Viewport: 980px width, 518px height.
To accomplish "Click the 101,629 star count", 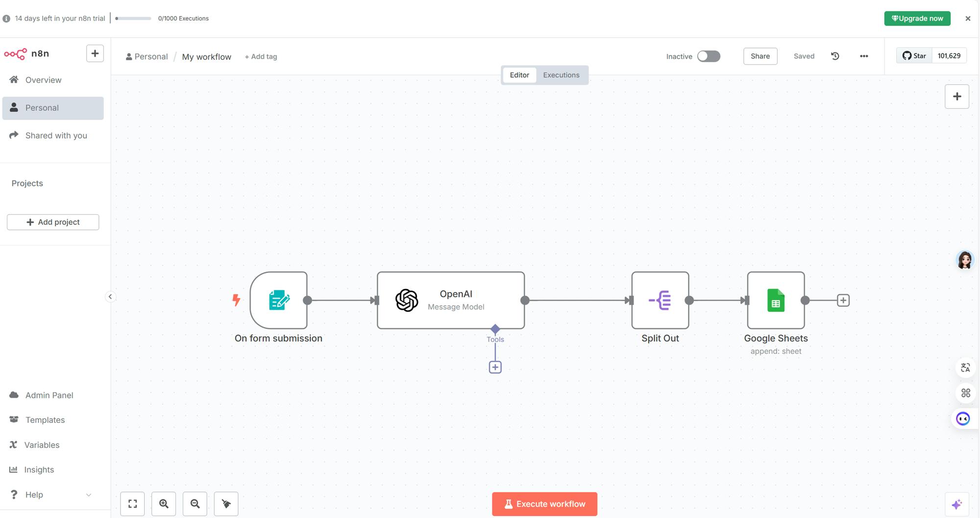I will [949, 56].
